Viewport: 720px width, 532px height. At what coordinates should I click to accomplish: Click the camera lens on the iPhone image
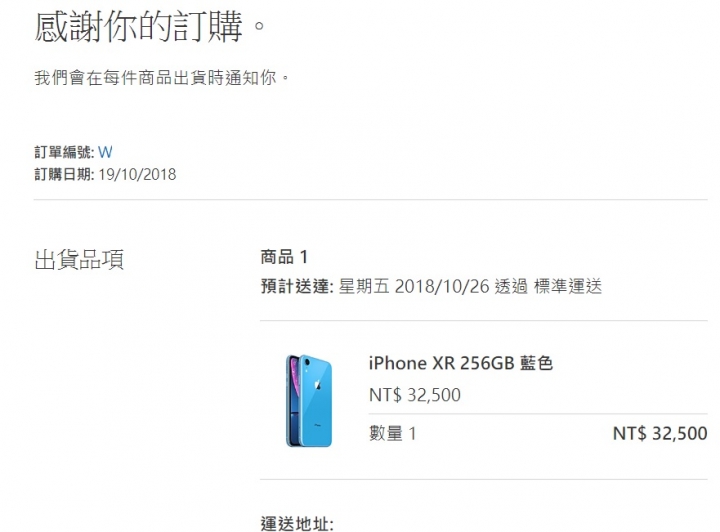pos(307,363)
